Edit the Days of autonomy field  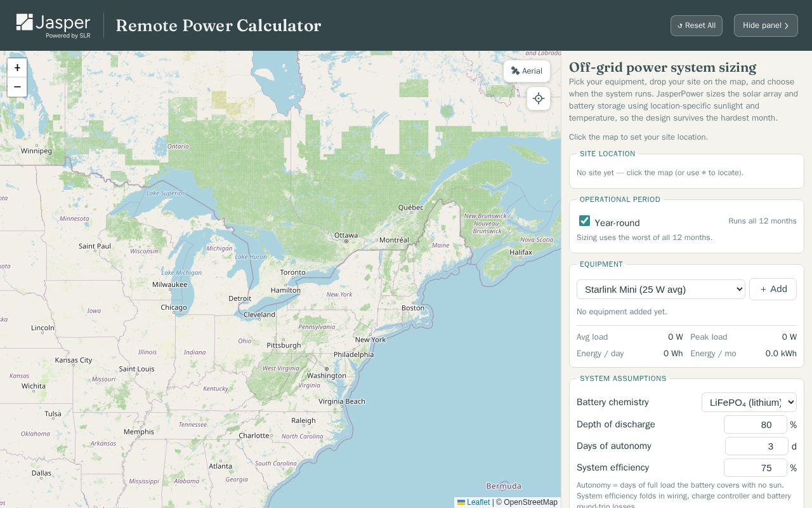pos(757,446)
